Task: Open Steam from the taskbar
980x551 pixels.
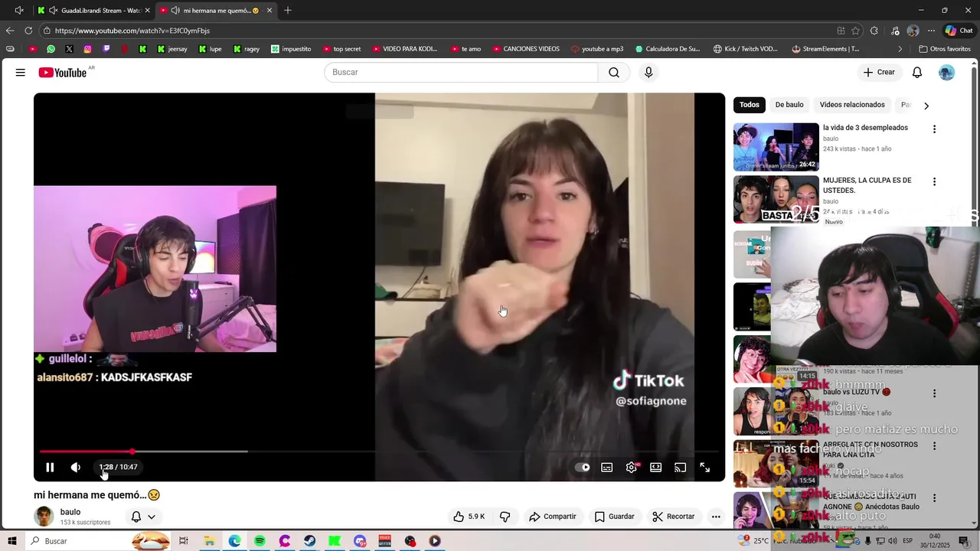Action: [x=309, y=541]
